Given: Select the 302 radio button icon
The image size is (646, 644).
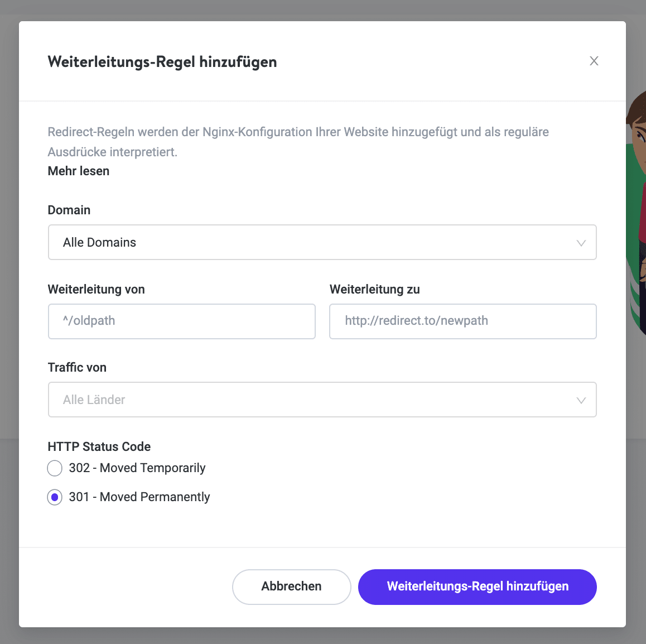Looking at the screenshot, I should 54,468.
